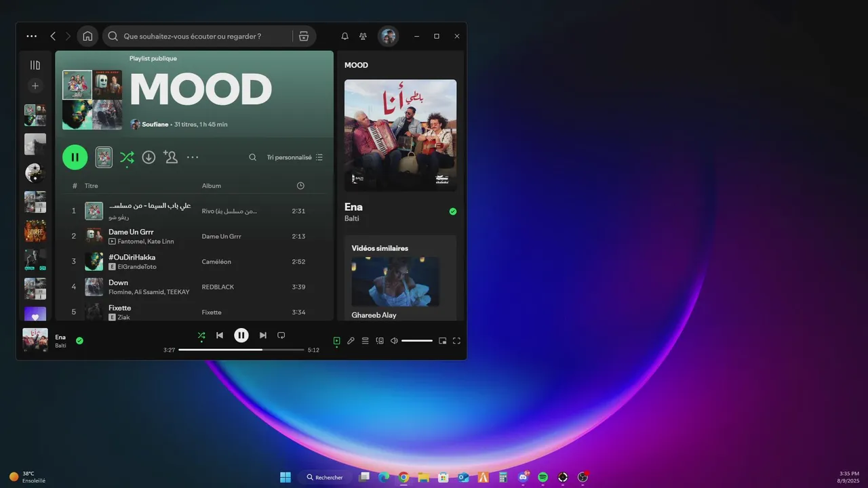Viewport: 868px width, 488px height.
Task: Open the REDBLACK album link
Action: pos(218,287)
